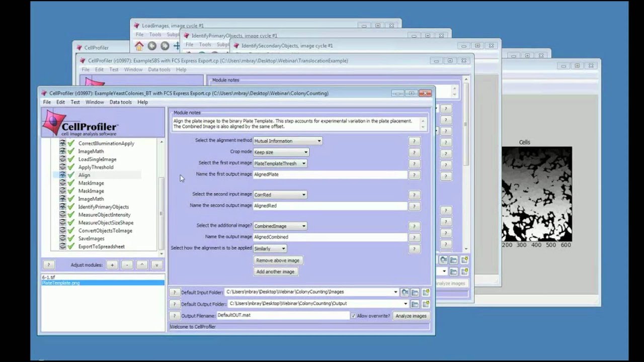Click green checkmark beside SaveImages
Image resolution: width=644 pixels, height=362 pixels.
pos(71,239)
